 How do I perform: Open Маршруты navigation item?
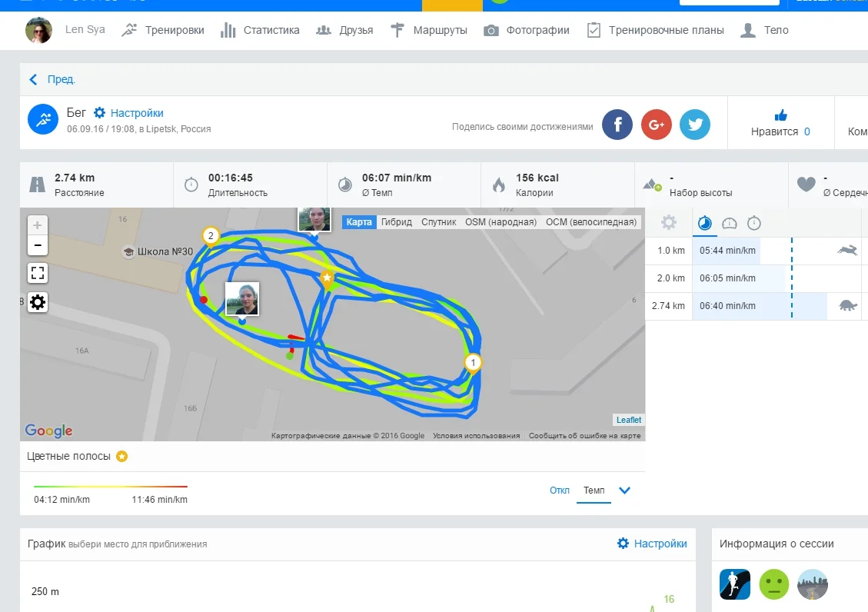[428, 30]
